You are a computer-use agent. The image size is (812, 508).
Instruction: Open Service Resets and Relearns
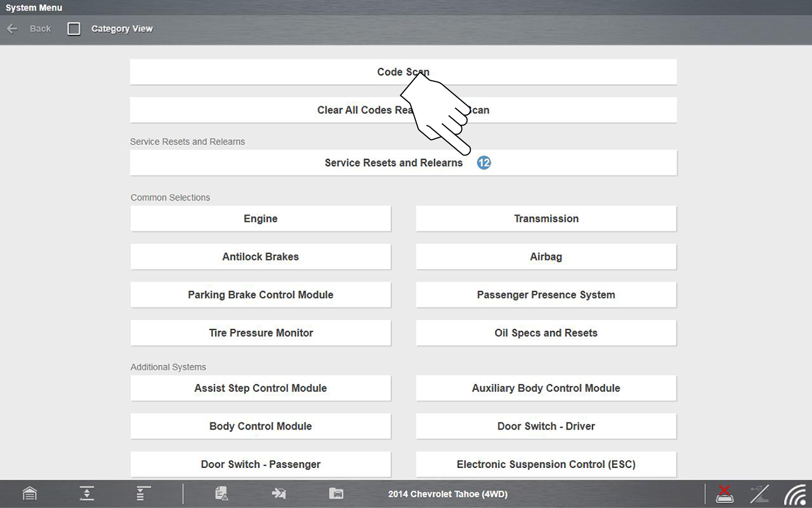pos(393,163)
